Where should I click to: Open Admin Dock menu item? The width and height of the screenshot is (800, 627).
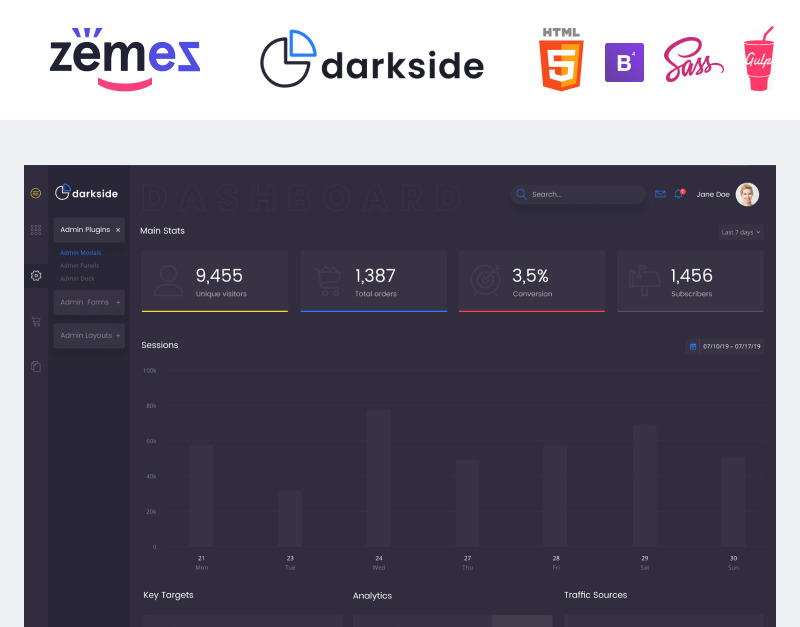(78, 278)
